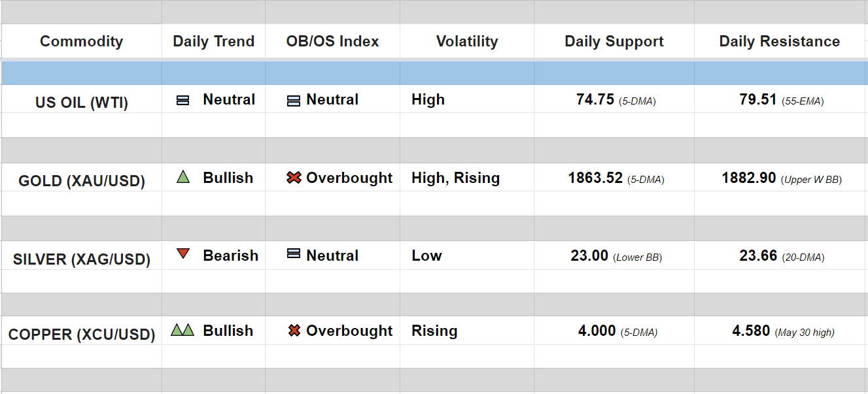Click the red overbought X icon for Copper

(x=294, y=331)
